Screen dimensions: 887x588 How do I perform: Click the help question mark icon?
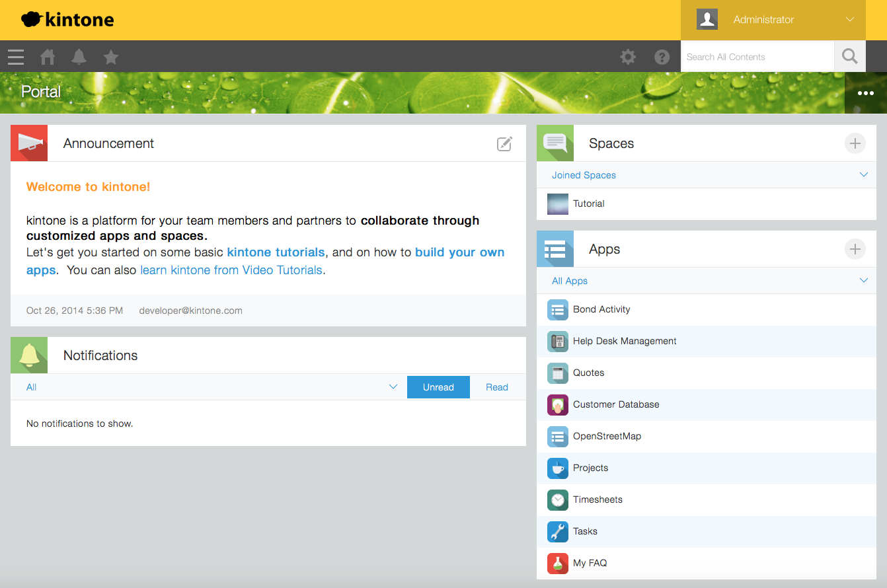pyautogui.click(x=662, y=57)
